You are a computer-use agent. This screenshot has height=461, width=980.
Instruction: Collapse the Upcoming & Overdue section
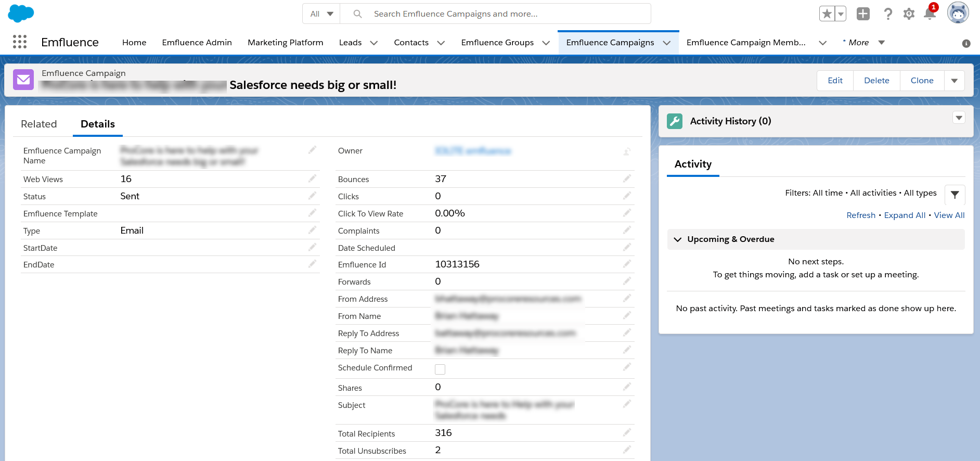pyautogui.click(x=677, y=239)
